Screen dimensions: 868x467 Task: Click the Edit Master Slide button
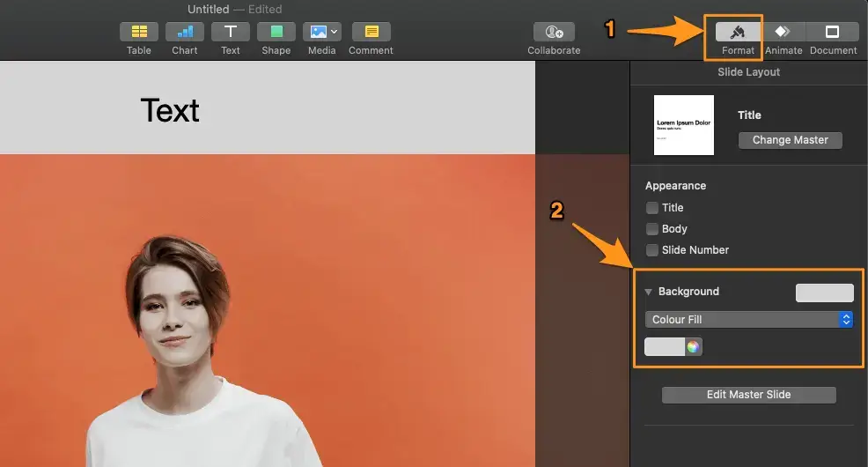point(748,395)
